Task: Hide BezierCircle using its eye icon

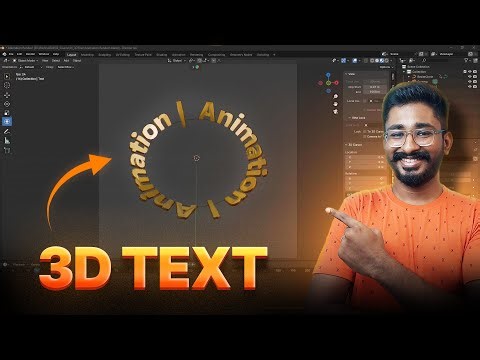Action: tap(470, 77)
